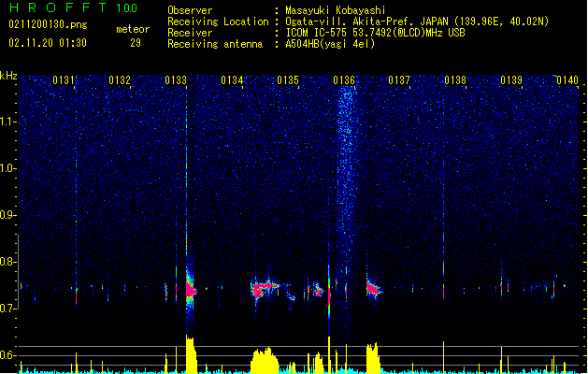Click the long meteor echo before 0135
Image resolution: width=588 pixels, height=374 pixels.
click(x=265, y=290)
